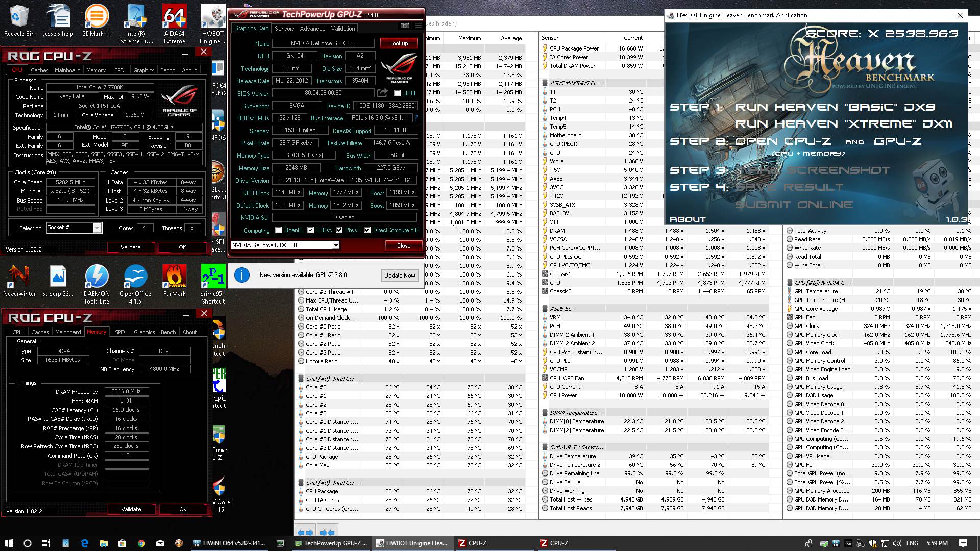980x551 pixels.
Task: Open Bench tab in lower CPU-Z window
Action: [168, 332]
